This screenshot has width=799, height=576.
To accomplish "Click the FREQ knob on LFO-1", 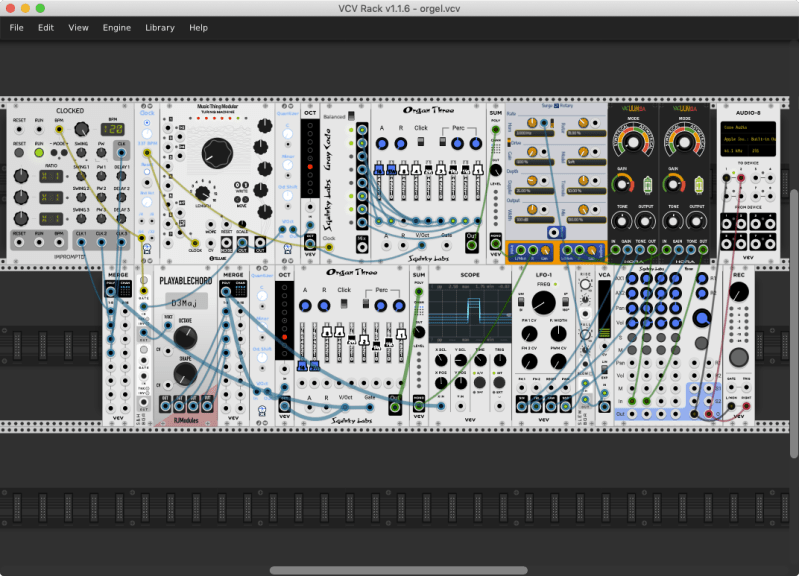I will click(543, 303).
